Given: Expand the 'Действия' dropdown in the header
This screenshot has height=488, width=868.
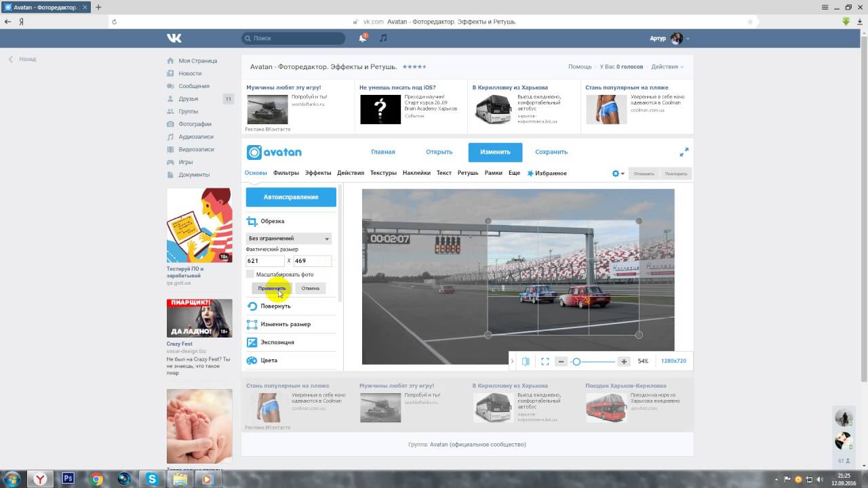Looking at the screenshot, I should 668,66.
